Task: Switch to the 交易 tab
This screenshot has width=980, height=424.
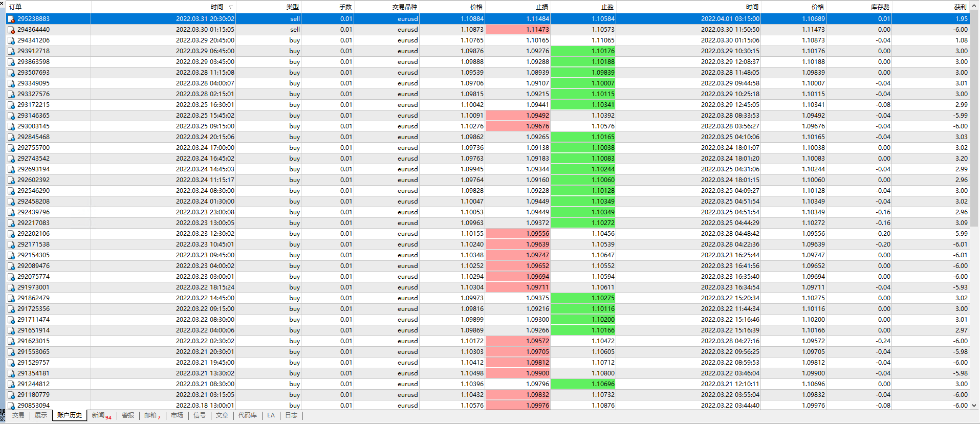Action: (18, 415)
